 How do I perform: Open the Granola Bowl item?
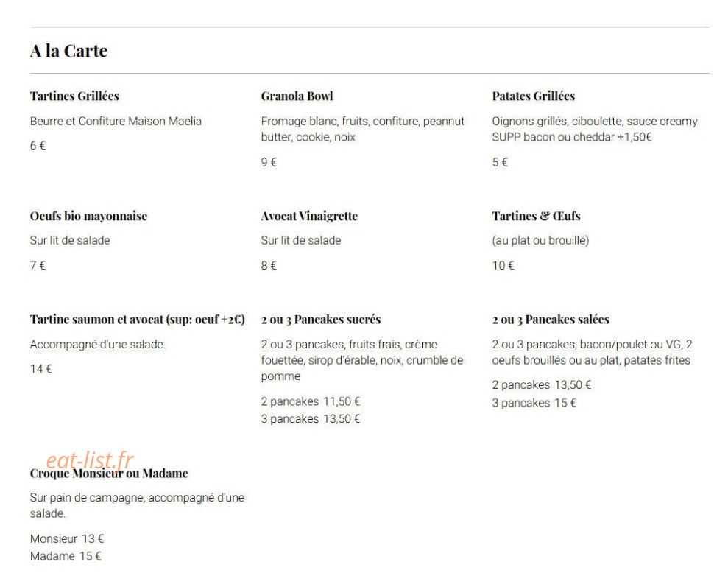pos(297,96)
